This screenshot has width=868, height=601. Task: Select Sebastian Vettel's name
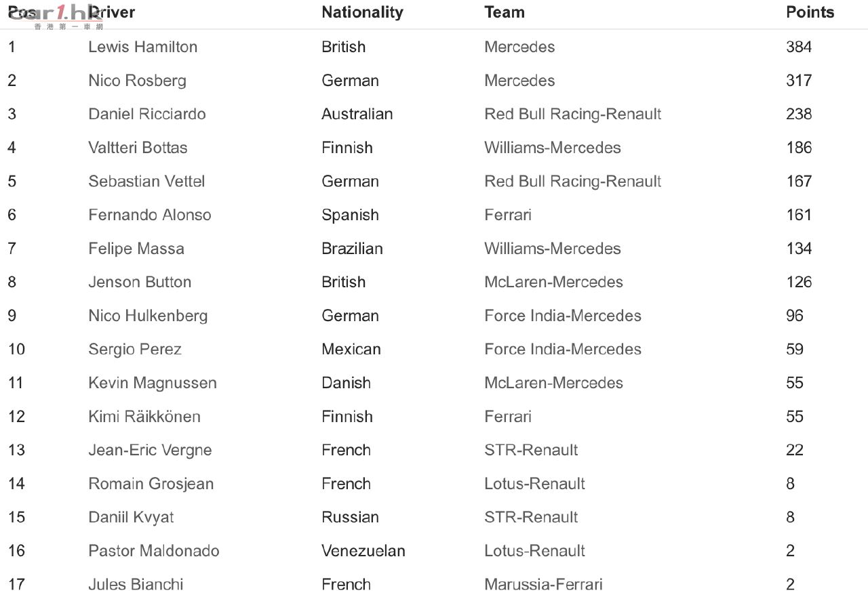pos(146,182)
